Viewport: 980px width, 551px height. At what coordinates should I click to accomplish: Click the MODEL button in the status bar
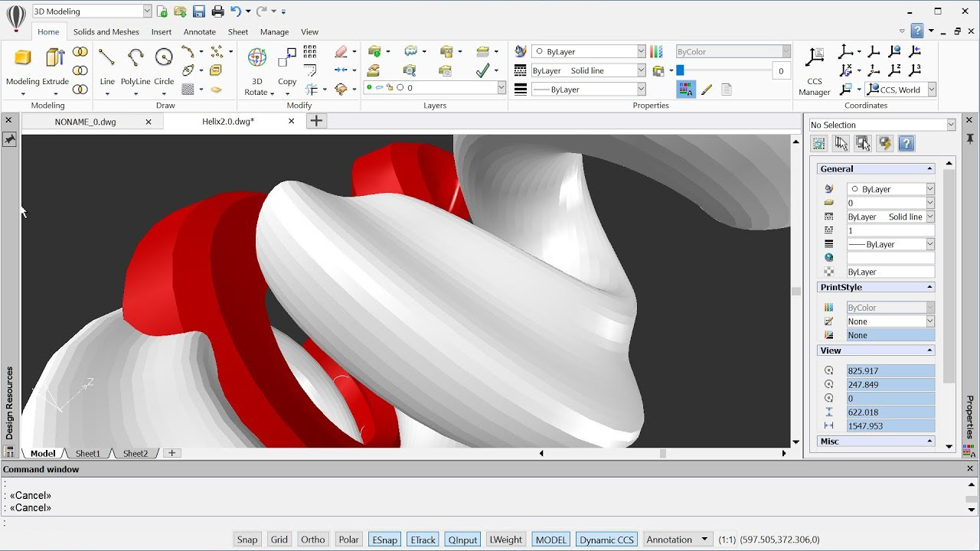[x=550, y=539]
